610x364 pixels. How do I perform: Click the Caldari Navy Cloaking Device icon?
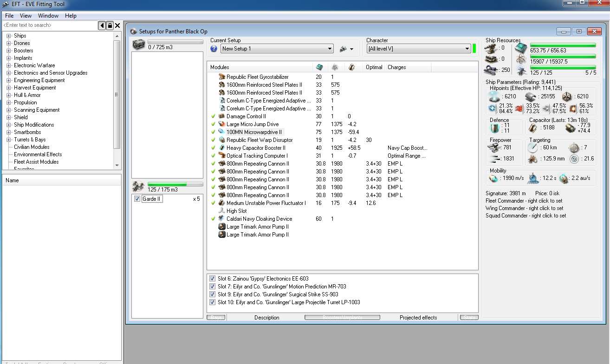pyautogui.click(x=222, y=219)
